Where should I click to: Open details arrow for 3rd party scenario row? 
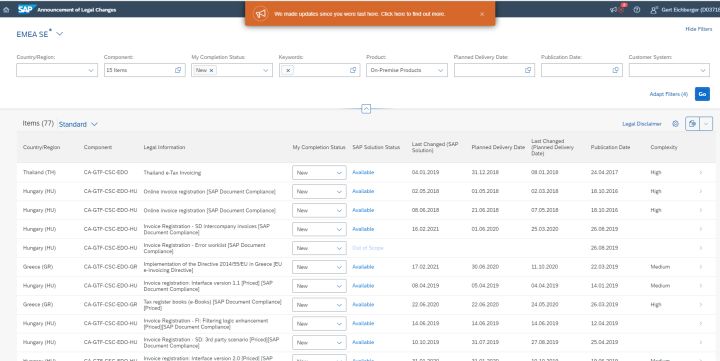(x=701, y=342)
